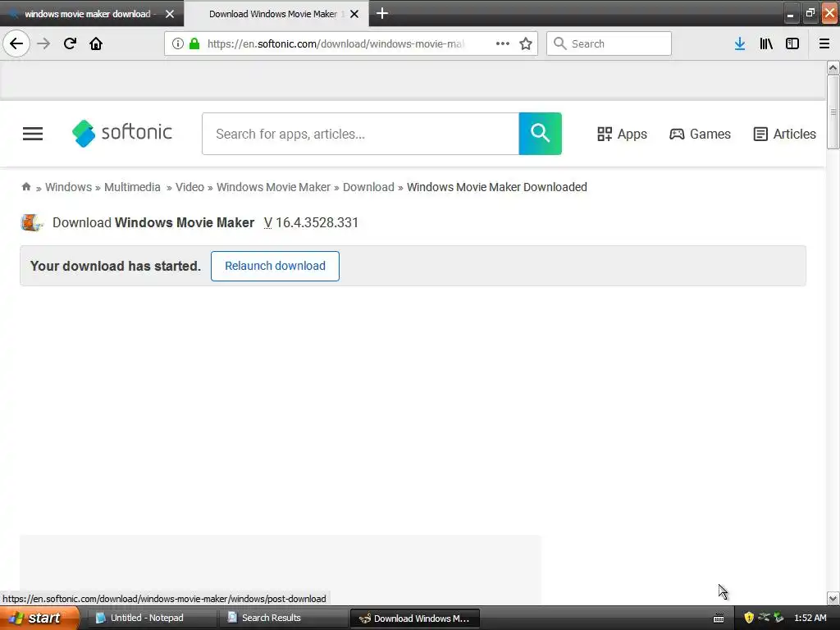
Task: Open the Firefox downloads arrow panel
Action: 740,43
